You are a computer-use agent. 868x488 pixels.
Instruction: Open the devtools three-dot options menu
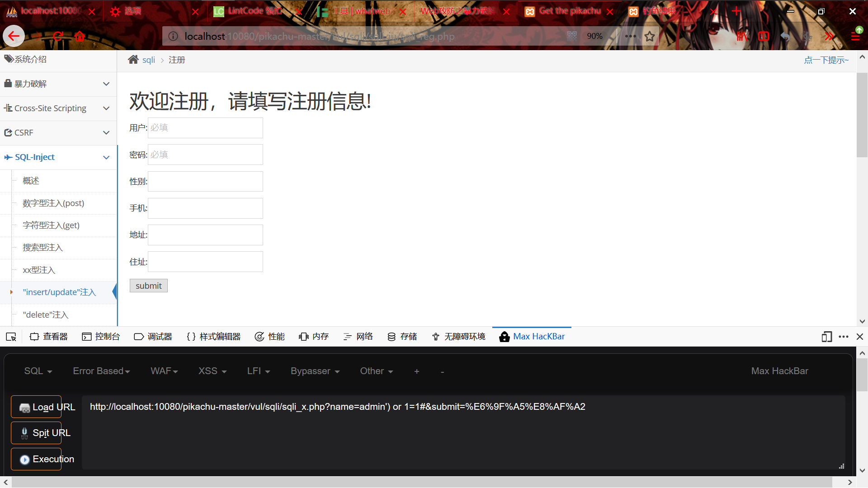843,337
